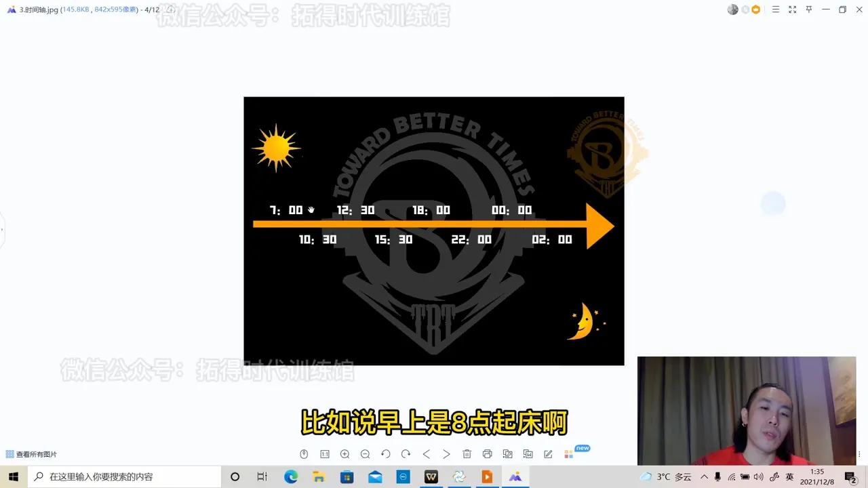Advance to the next image
This screenshot has height=488, width=868.
pyautogui.click(x=446, y=454)
